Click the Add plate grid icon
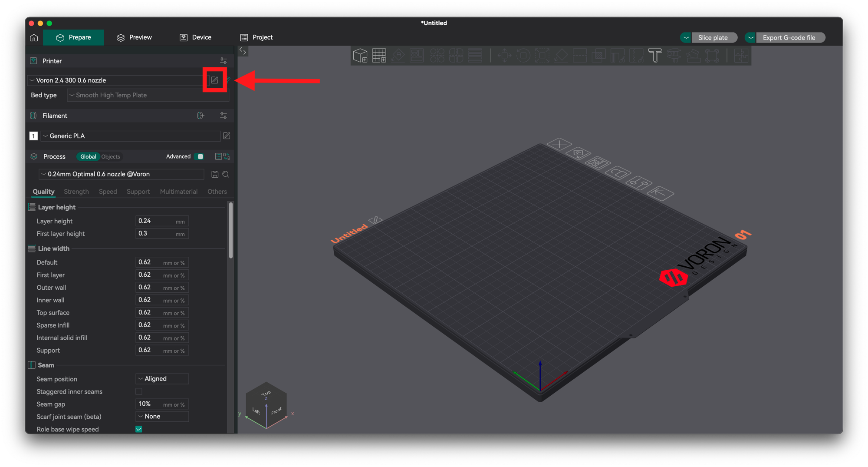Screen dimensions: 868x467 (379, 56)
